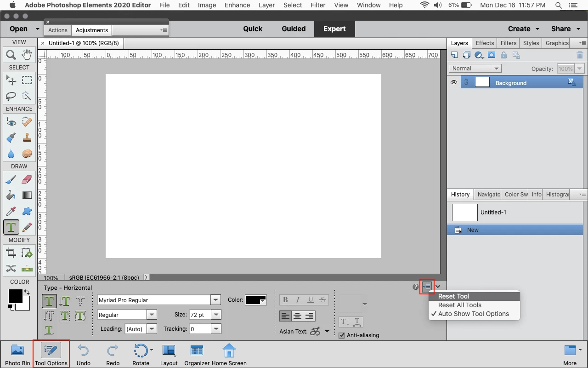Select the Crop tool
588x368 pixels.
[x=11, y=253]
